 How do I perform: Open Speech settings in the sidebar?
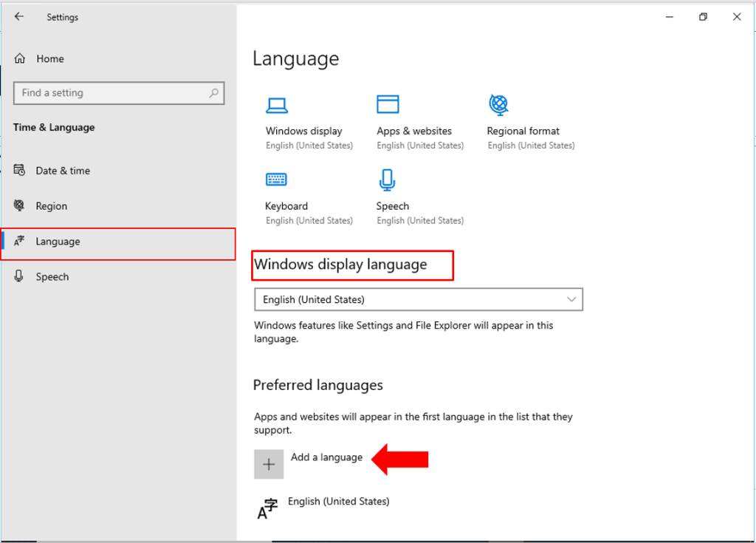52,277
